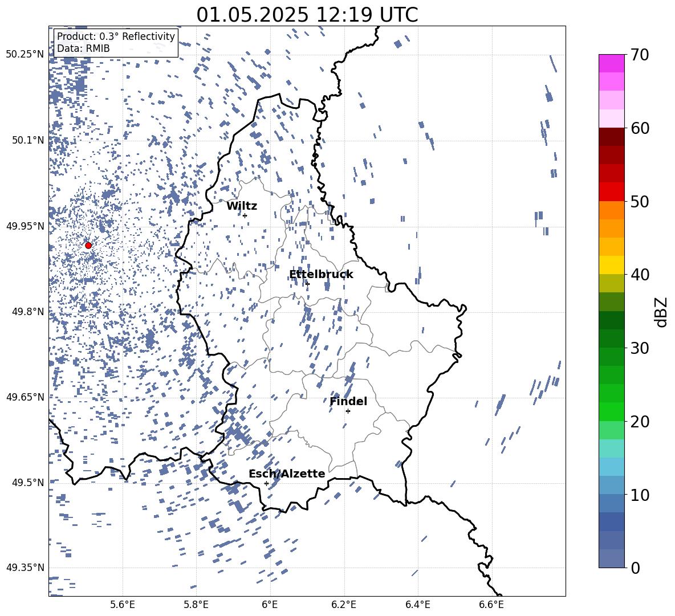Screen dimensions: 675x616
Task: Click the 5.6°E longitude label
Action: [x=123, y=605]
